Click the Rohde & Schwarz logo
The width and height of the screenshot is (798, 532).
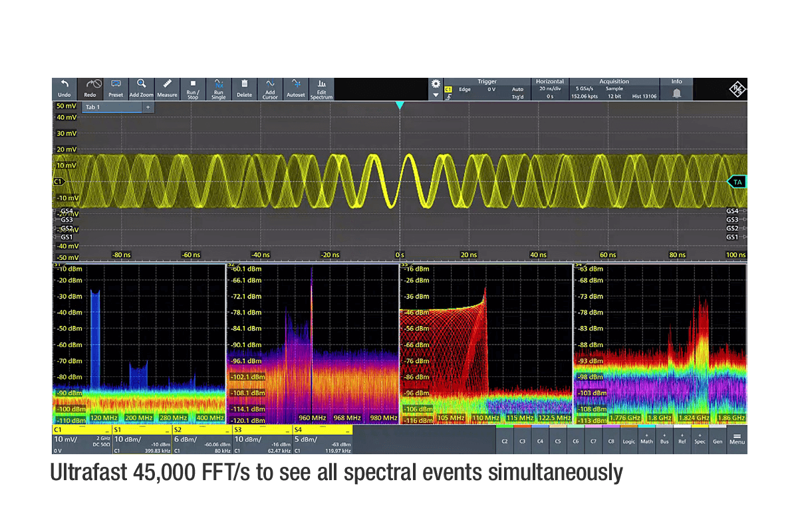click(x=736, y=89)
